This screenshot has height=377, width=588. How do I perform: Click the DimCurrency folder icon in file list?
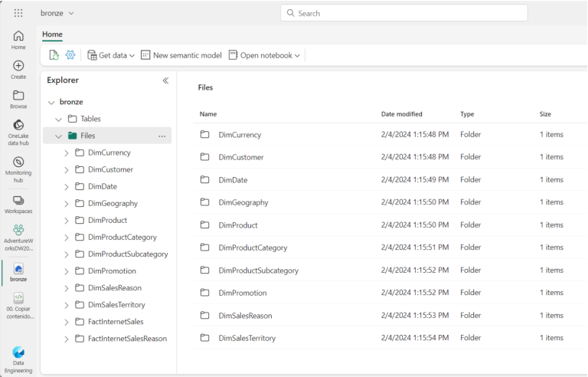204,134
